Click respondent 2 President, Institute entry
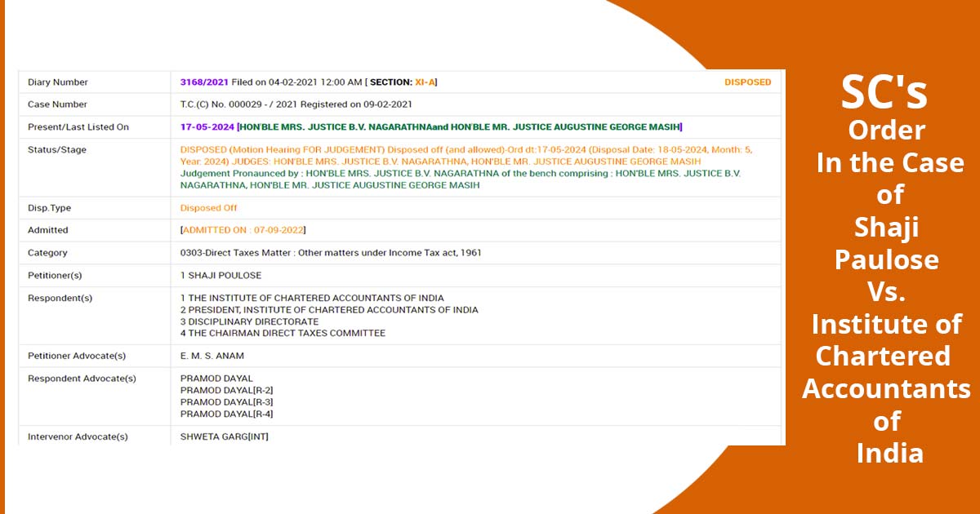 329,310
